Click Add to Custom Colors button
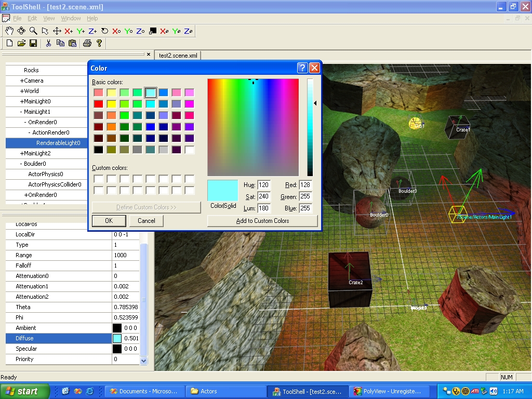 [x=262, y=221]
